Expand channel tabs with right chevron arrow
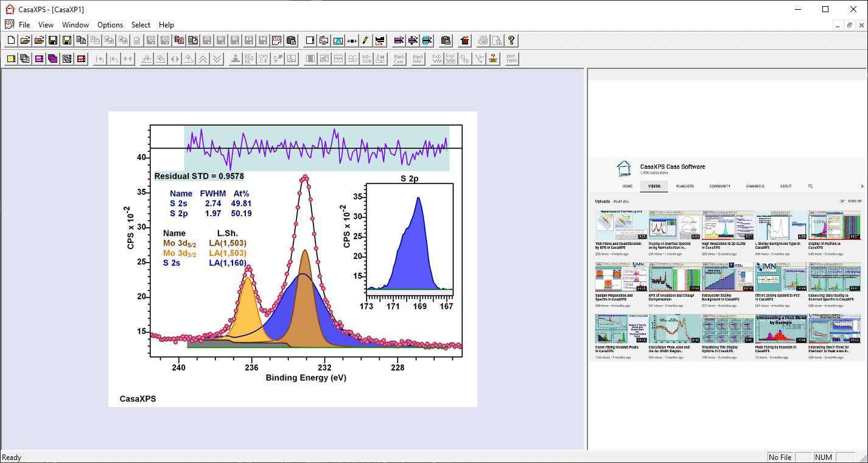Viewport: 868px width, 463px height. coord(861,186)
